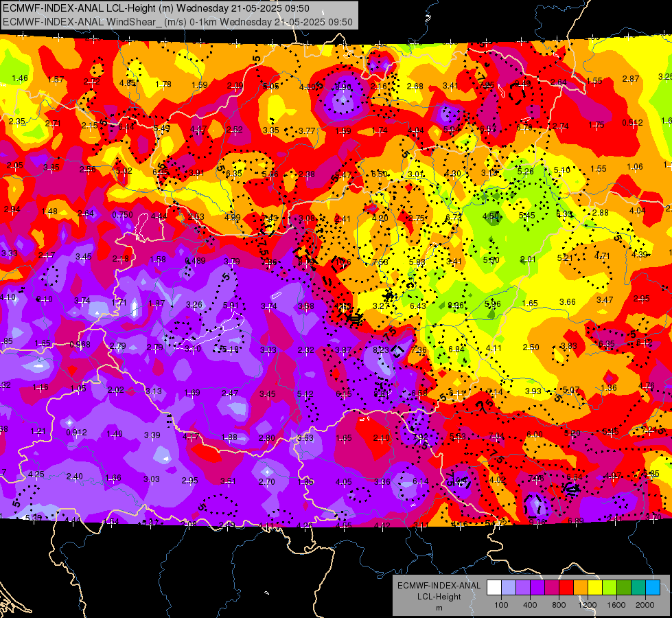Click the wind shear value '0.968'
The height and width of the screenshot is (618, 672).
[x=80, y=345]
